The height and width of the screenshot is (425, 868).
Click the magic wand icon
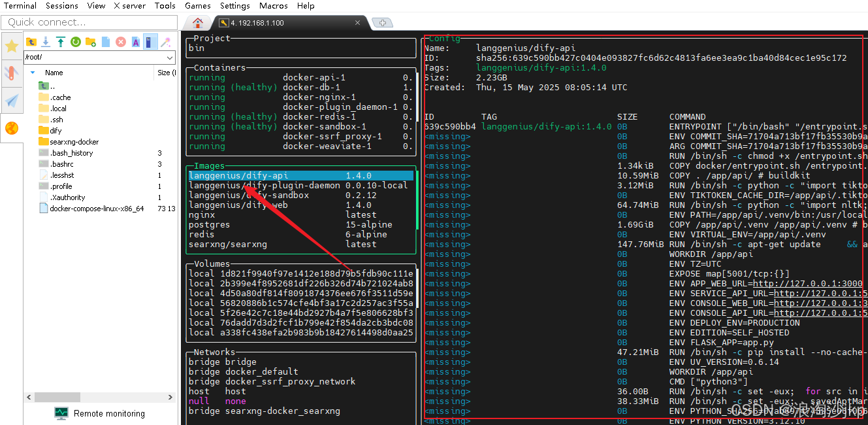point(166,42)
